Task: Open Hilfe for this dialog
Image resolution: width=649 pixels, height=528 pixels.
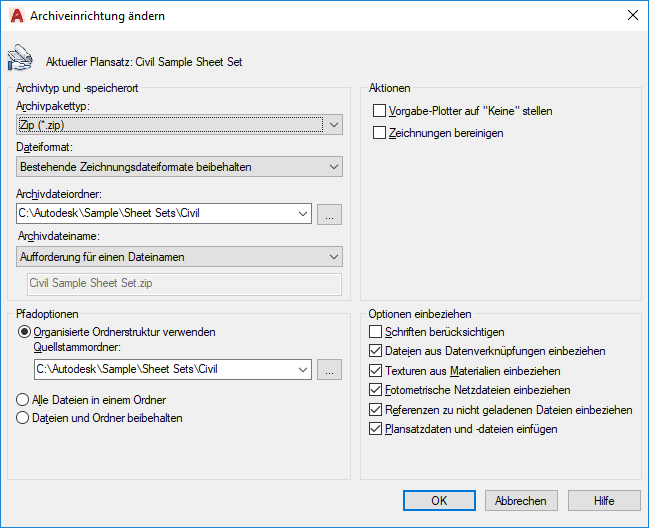Action: tap(604, 500)
